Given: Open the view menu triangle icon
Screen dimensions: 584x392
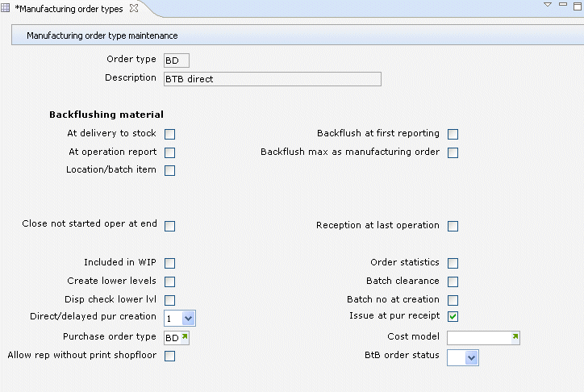Looking at the screenshot, I should [548, 5].
